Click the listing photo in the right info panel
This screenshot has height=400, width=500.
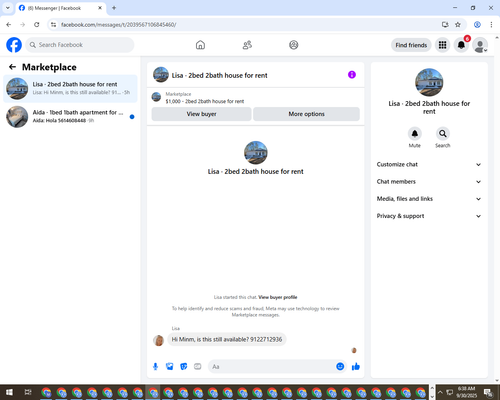coord(429,82)
